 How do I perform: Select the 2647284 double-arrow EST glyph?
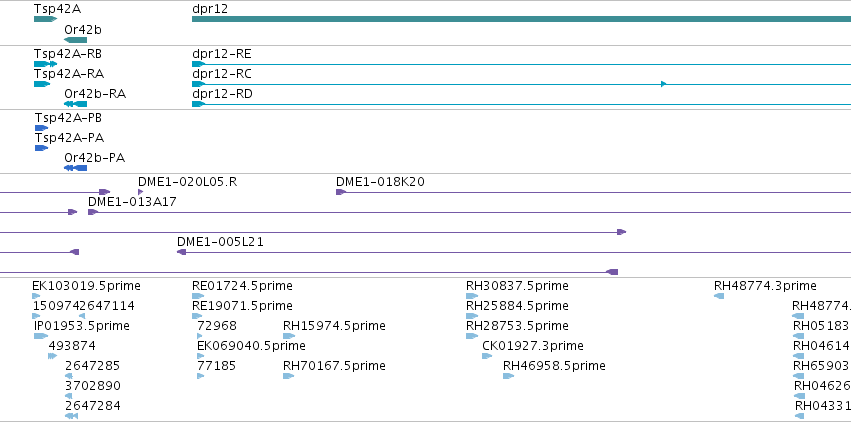(71, 415)
